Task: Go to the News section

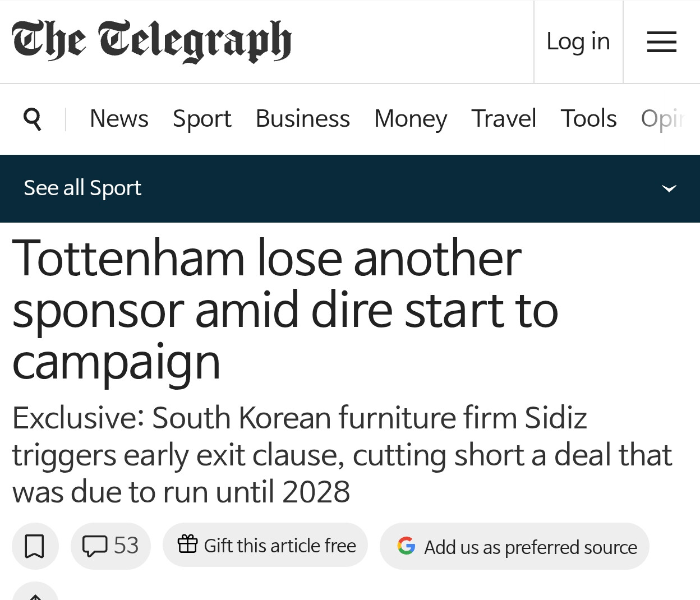Action: pos(119,118)
